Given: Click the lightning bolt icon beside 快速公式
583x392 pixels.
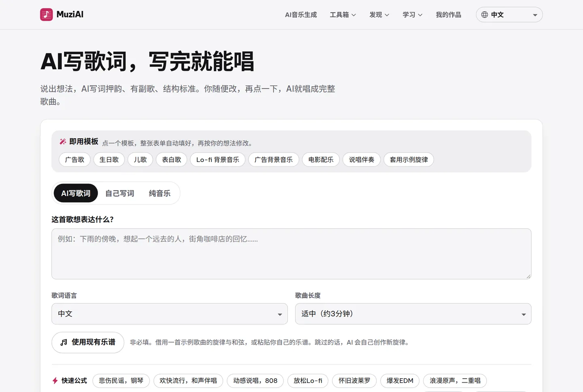Looking at the screenshot, I should 55,381.
